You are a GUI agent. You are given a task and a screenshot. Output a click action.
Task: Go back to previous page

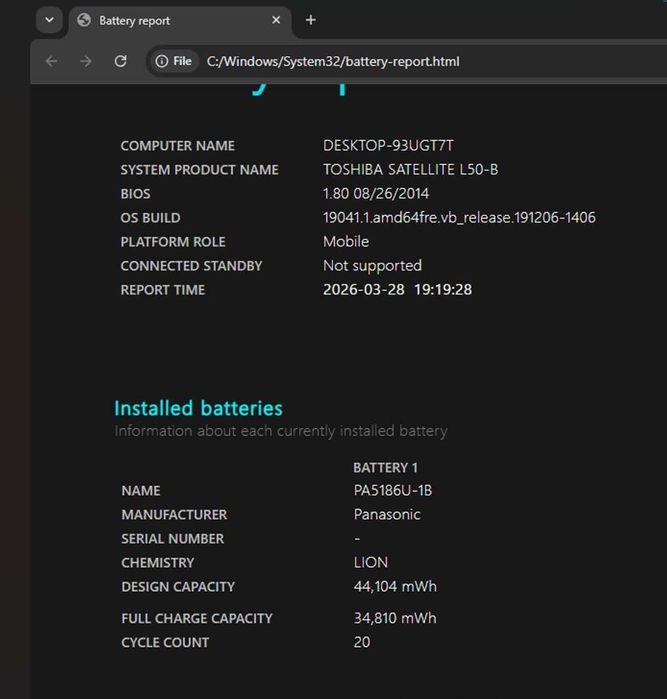(52, 61)
